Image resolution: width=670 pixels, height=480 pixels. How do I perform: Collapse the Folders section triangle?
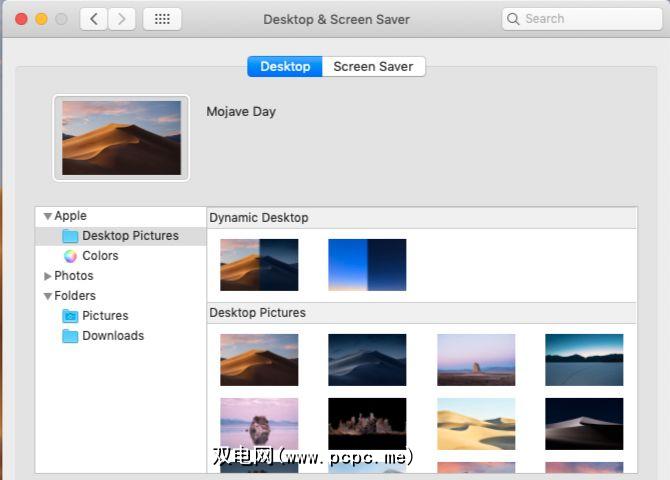pos(47,296)
